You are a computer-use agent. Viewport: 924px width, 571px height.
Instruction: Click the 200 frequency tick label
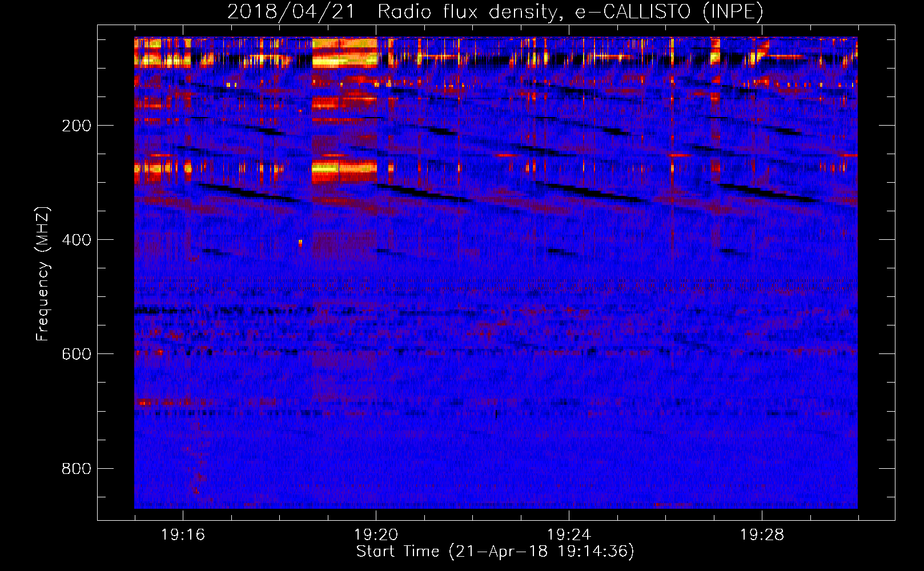point(77,126)
